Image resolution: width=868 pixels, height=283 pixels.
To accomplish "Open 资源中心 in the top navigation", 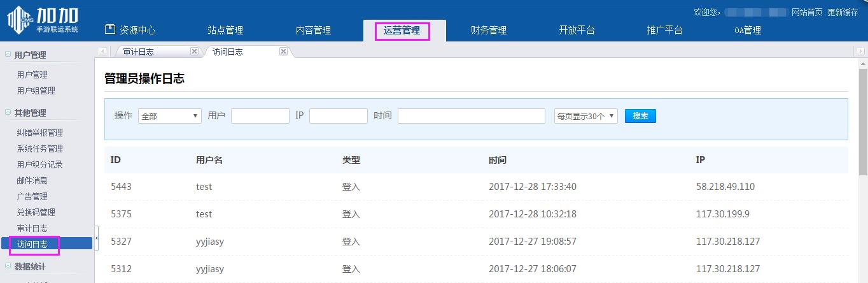I will [130, 30].
